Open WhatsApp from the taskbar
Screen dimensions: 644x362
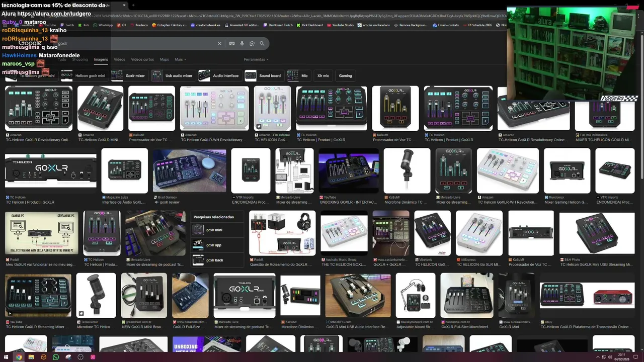56,357
